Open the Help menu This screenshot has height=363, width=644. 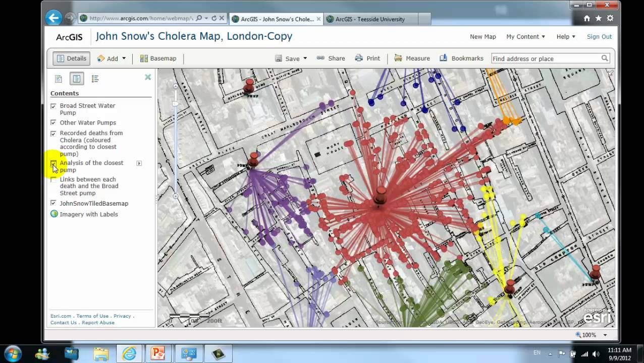point(565,37)
